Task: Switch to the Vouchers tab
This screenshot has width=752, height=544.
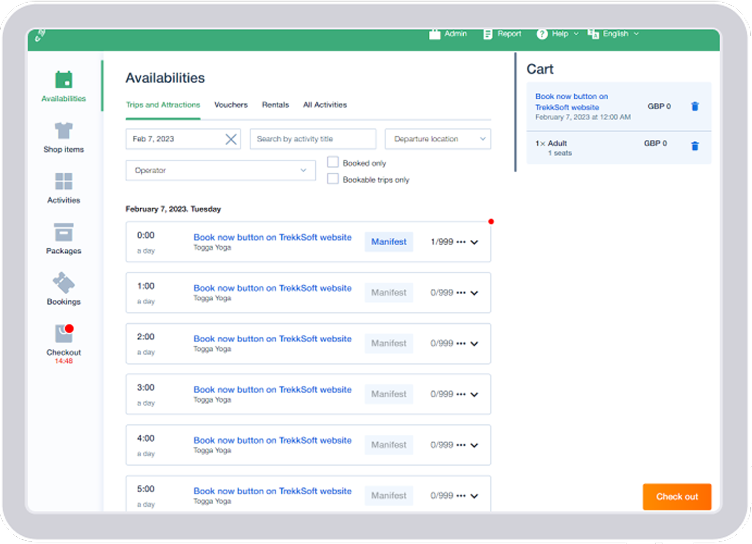Action: [231, 105]
